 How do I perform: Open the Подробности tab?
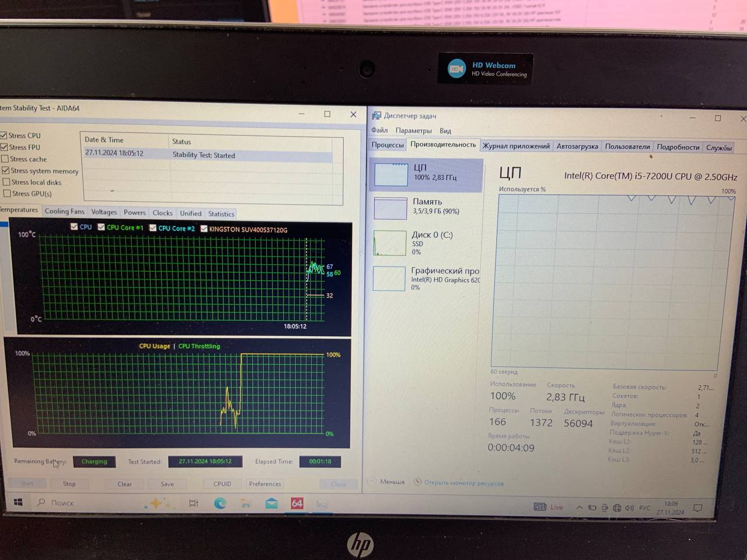[678, 148]
